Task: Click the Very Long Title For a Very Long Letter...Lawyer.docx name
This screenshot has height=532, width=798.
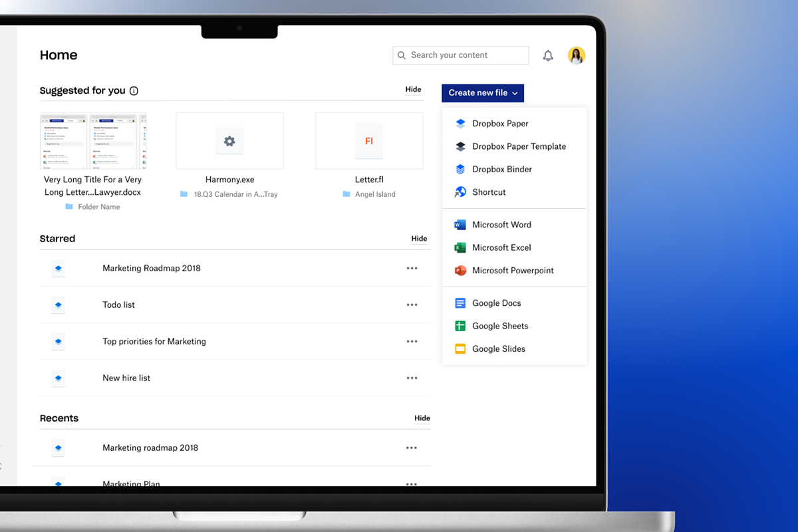Action: coord(93,186)
